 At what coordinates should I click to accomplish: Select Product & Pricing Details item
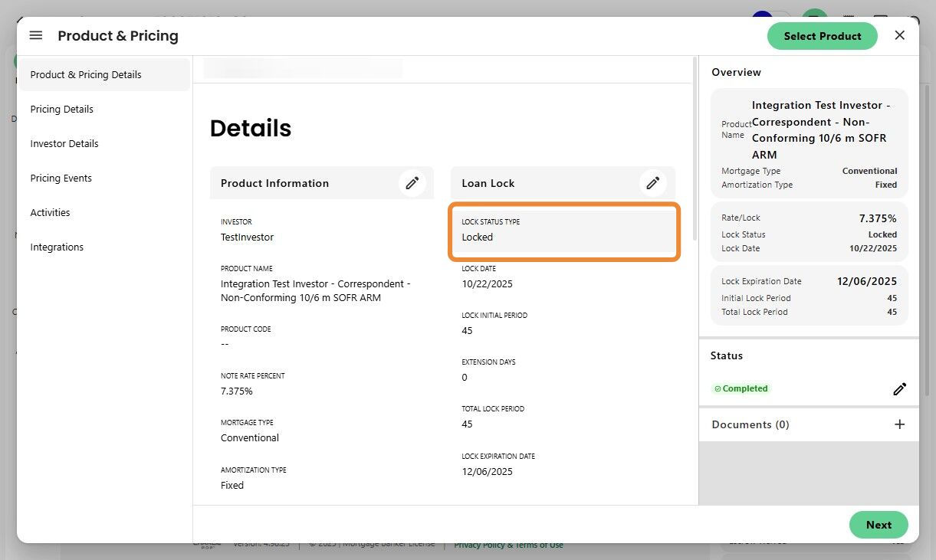[104, 75]
